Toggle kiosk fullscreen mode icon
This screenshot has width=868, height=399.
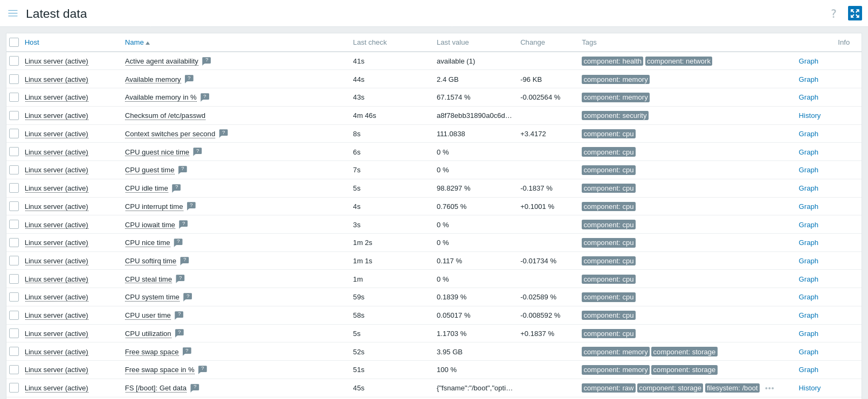[855, 13]
